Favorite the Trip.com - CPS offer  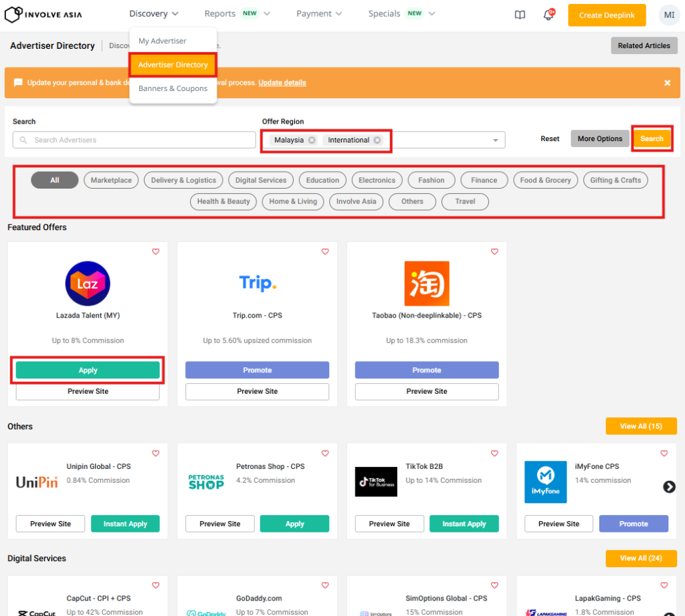click(x=325, y=252)
